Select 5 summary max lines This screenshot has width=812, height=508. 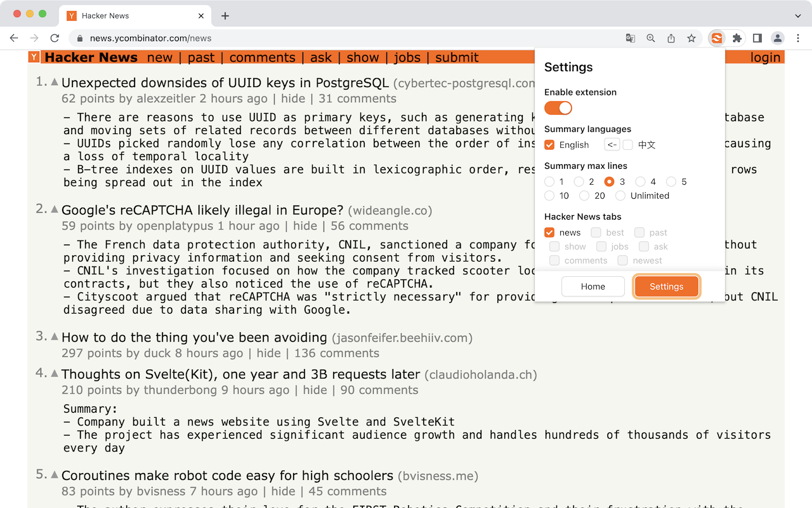pyautogui.click(x=671, y=182)
